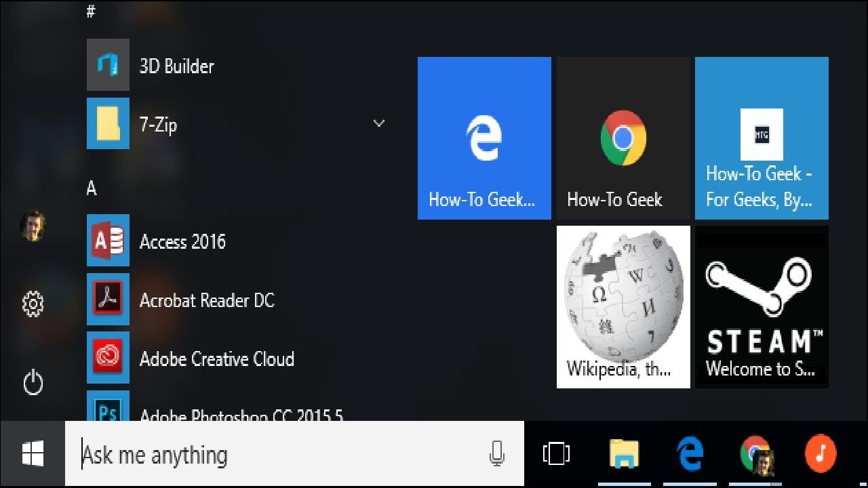Image resolution: width=868 pixels, height=488 pixels.
Task: Click the 'Access 2016' label
Action: coord(182,241)
